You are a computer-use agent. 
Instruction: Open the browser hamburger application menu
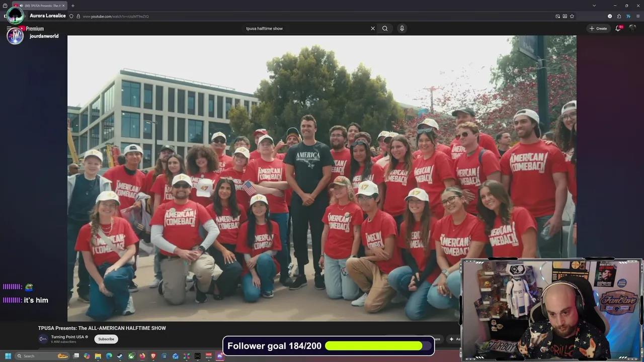[638, 16]
